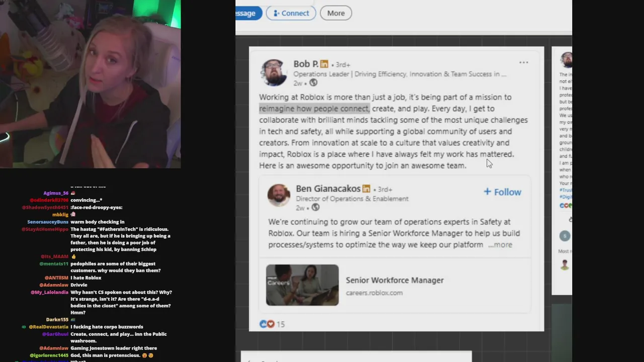Click careers.roblox.com link text
Screen dimensions: 644x362
(x=374, y=293)
